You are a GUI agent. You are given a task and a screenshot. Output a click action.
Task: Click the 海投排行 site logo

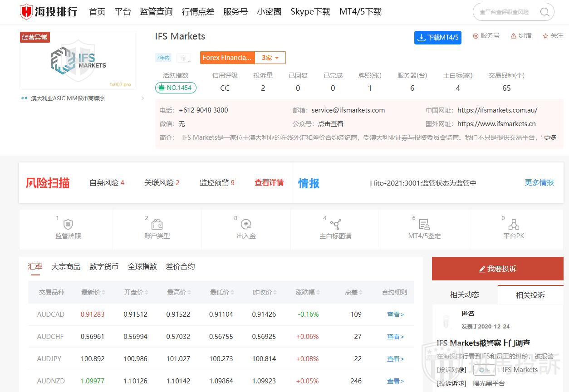point(49,12)
